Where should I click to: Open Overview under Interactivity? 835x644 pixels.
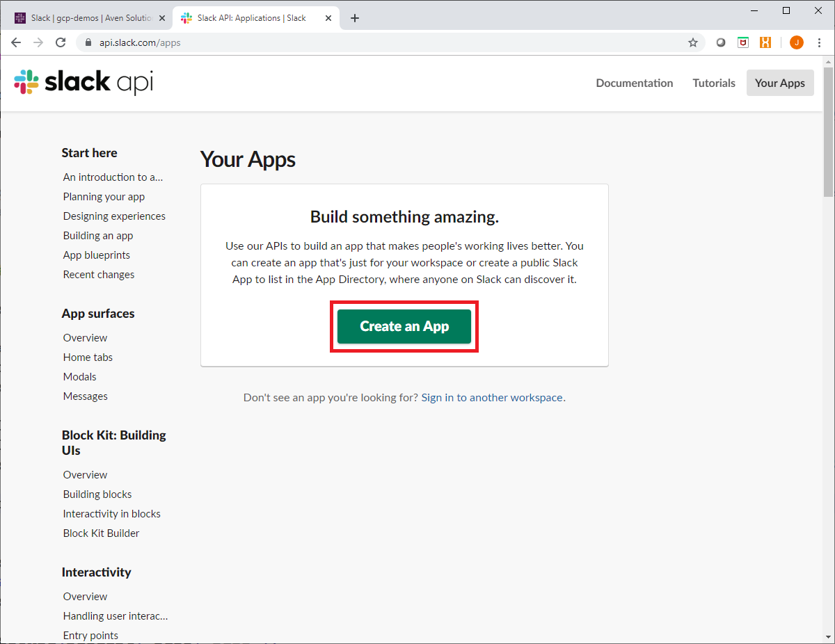click(x=85, y=597)
